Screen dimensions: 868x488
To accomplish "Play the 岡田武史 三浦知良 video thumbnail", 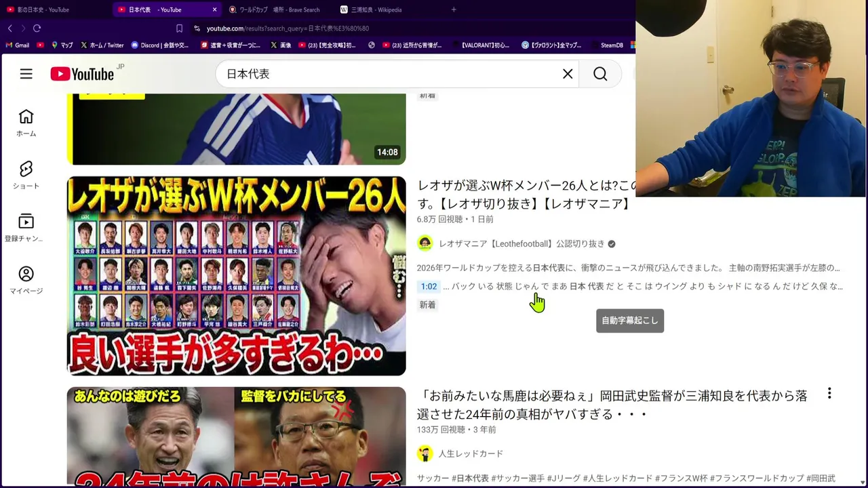I will click(236, 436).
